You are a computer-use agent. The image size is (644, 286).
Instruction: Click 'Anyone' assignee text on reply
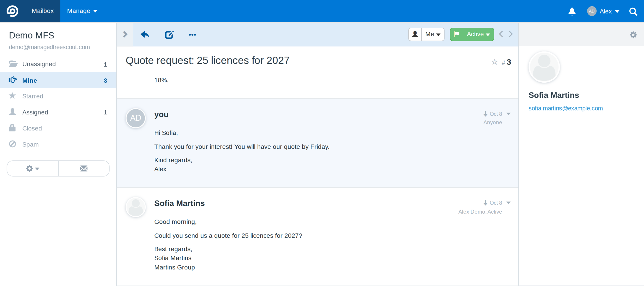point(493,122)
